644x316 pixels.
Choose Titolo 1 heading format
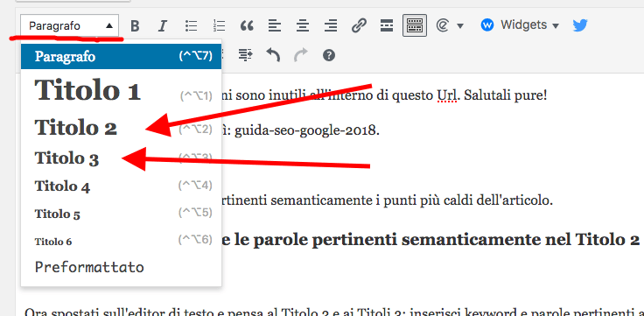pos(121,90)
